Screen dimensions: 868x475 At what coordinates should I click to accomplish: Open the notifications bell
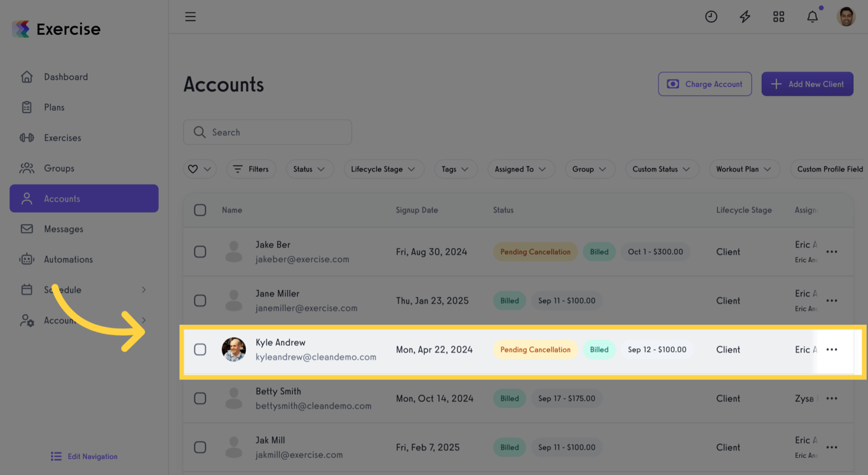[812, 17]
